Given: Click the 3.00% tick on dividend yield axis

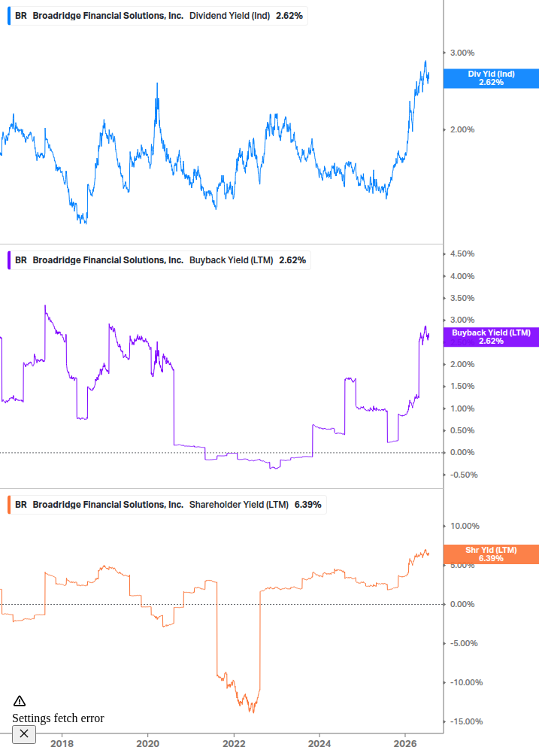Looking at the screenshot, I should pyautogui.click(x=462, y=53).
